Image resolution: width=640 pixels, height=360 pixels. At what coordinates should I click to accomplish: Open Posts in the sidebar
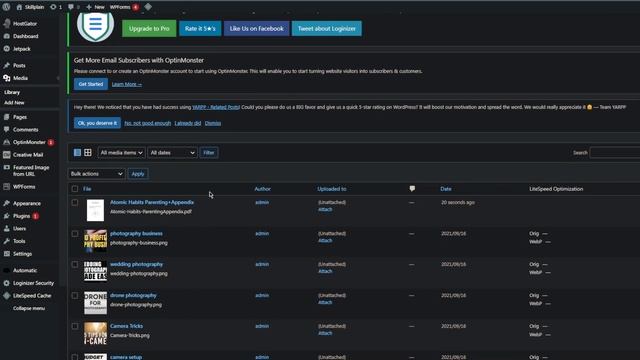[x=19, y=65]
